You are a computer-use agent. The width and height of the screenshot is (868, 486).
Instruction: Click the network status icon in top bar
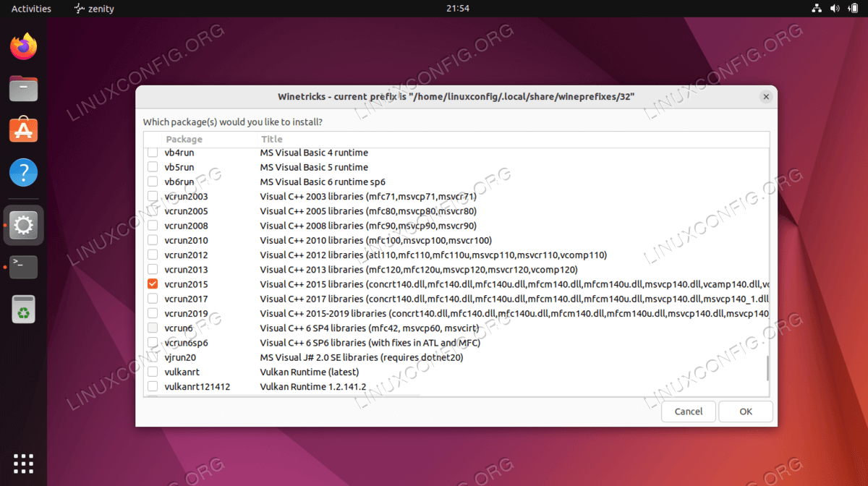coord(816,9)
